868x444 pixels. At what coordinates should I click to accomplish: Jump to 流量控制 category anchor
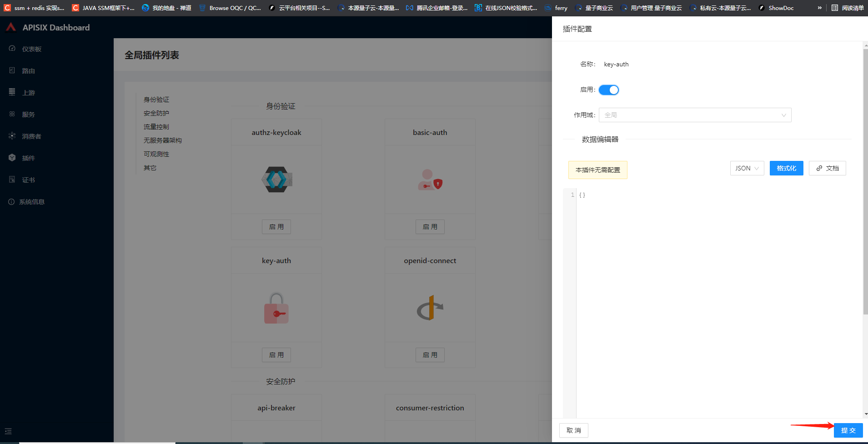click(156, 127)
